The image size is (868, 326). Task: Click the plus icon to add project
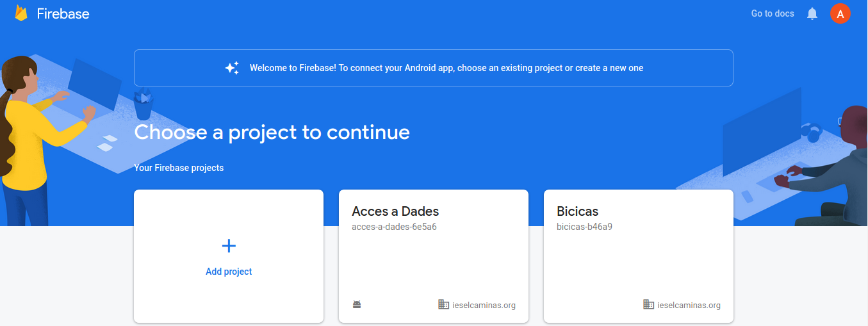pos(229,246)
